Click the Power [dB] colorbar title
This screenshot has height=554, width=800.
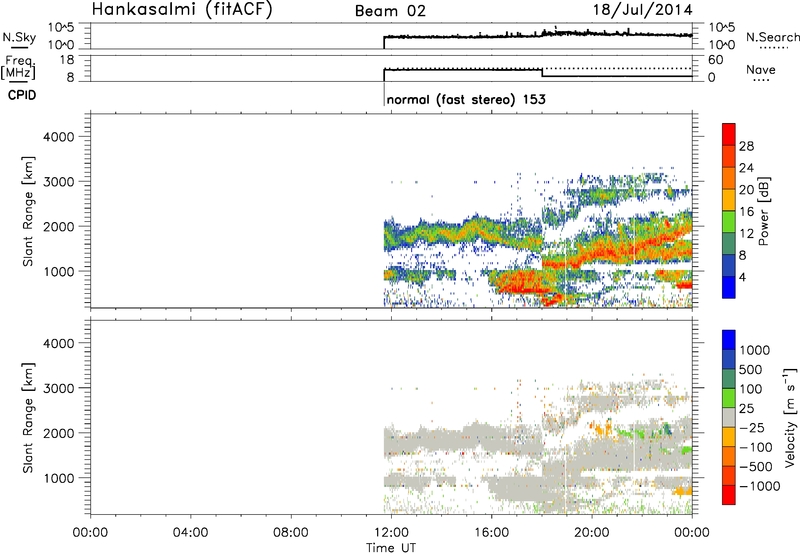[x=763, y=211]
